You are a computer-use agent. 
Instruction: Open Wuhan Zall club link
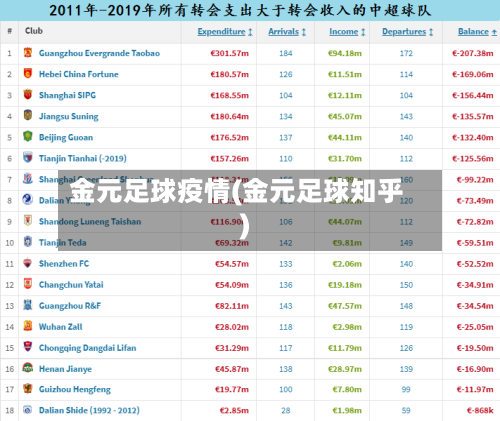pos(61,327)
